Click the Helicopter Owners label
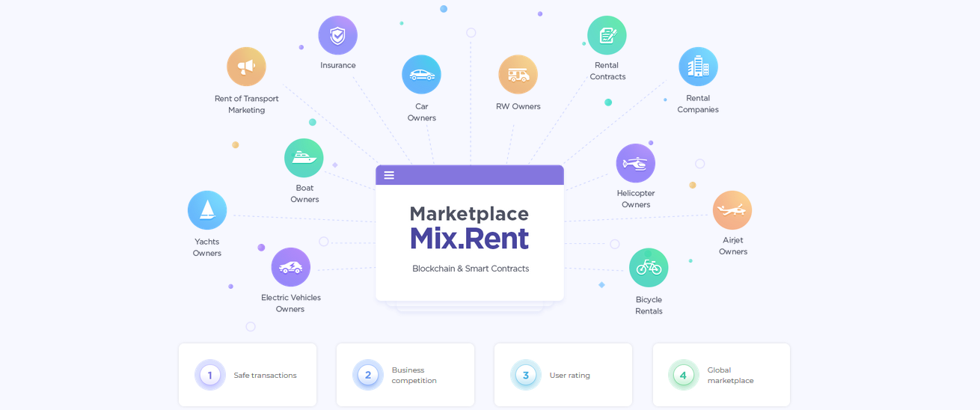This screenshot has width=980, height=410. (636, 199)
